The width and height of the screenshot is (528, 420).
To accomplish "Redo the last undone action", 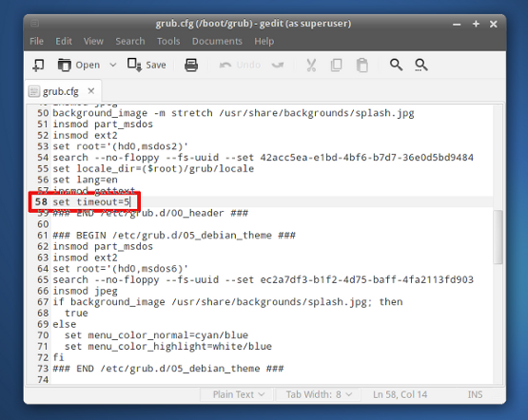I will 278,65.
